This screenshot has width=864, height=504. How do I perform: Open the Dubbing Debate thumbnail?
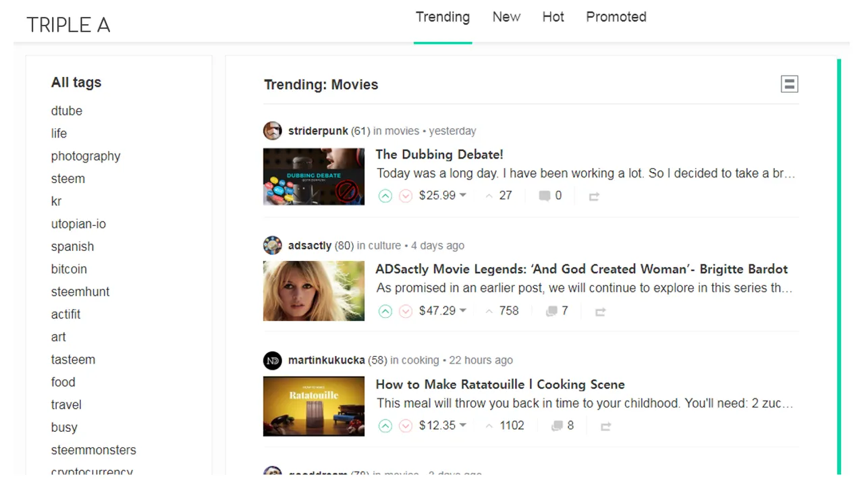314,177
